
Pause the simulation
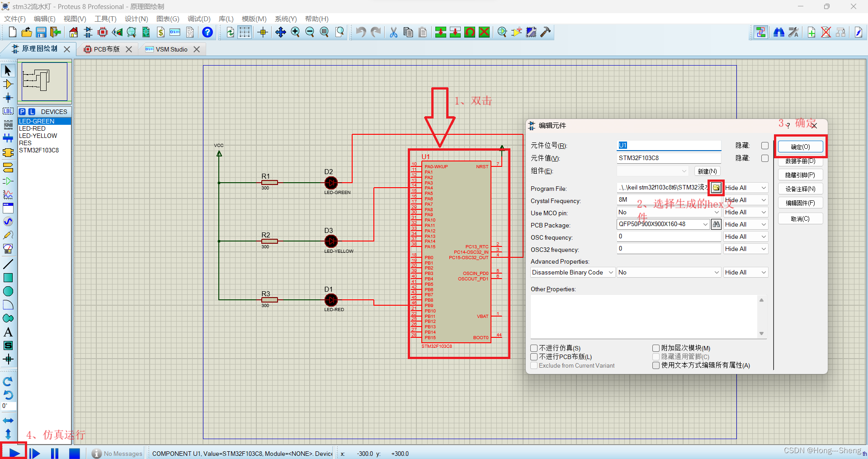(55, 453)
